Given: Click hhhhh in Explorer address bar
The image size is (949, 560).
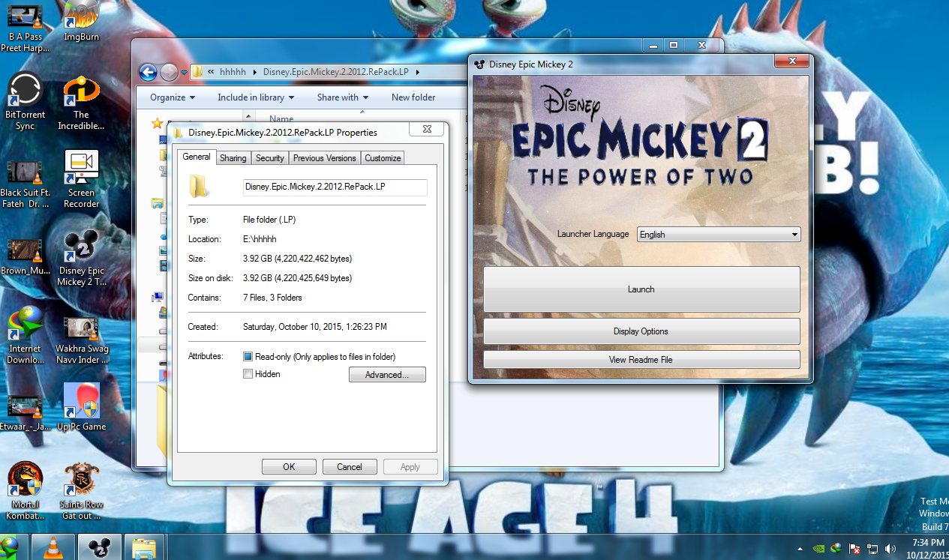Looking at the screenshot, I should (x=233, y=72).
